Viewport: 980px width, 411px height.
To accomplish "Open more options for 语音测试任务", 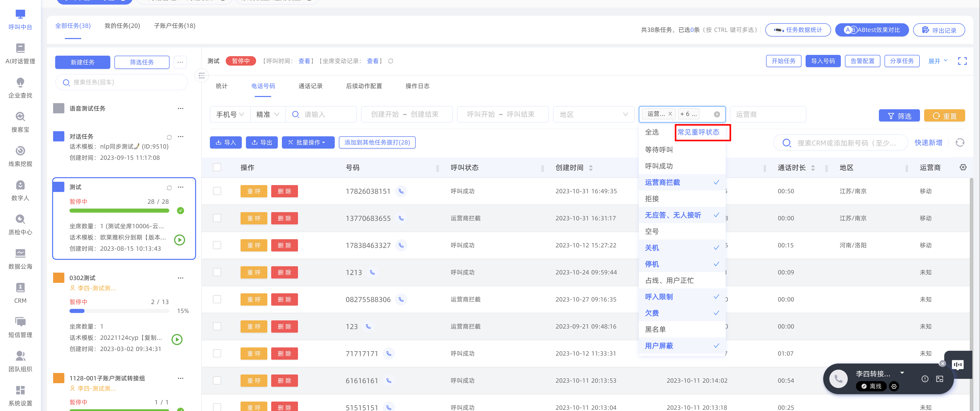I will click(180, 108).
